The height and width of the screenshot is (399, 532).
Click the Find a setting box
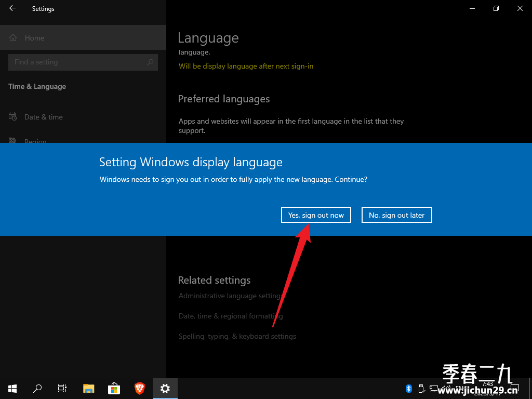point(83,62)
